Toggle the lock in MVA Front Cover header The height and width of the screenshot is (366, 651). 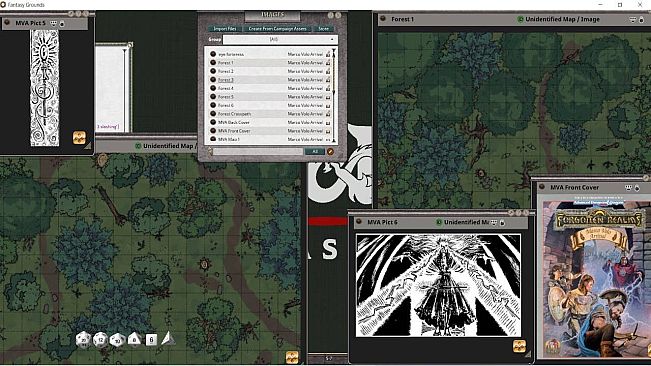[x=637, y=188]
